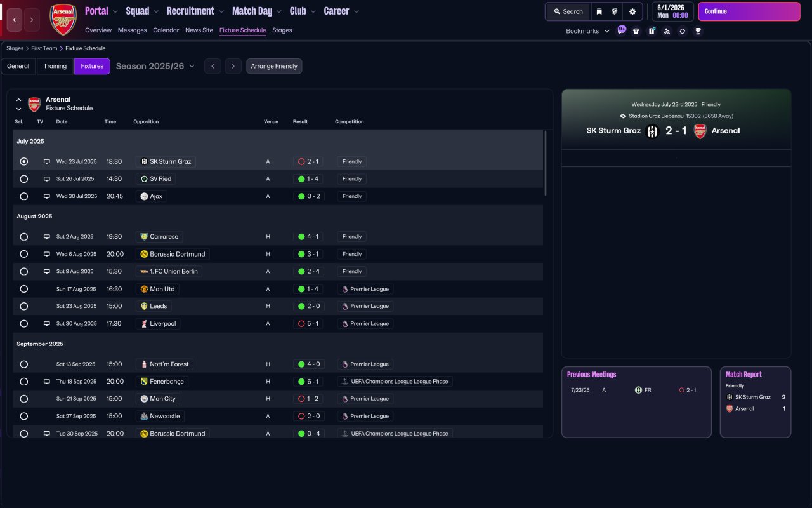Open settings gear icon in top bar
The image size is (812, 508).
pos(632,11)
